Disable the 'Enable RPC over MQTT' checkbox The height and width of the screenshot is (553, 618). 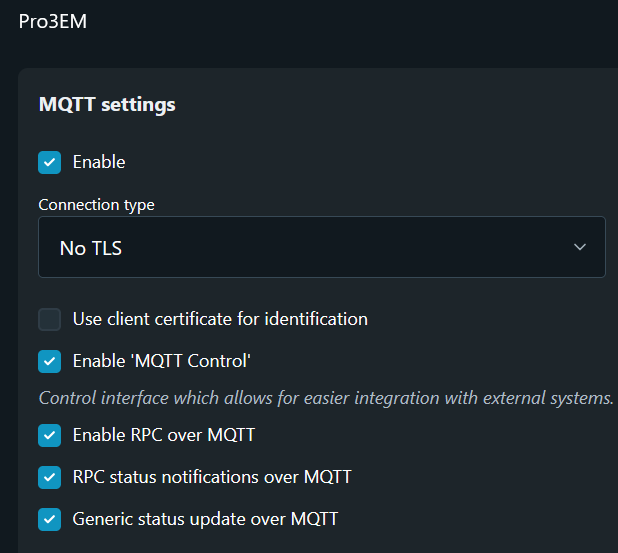50,436
